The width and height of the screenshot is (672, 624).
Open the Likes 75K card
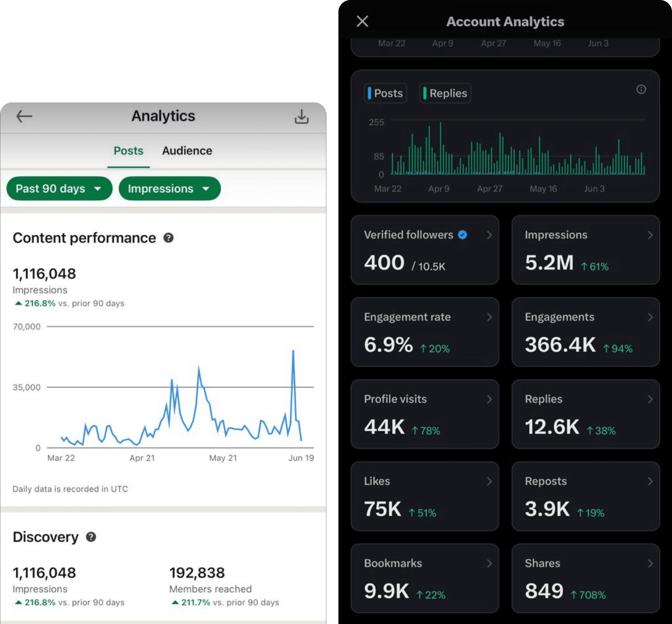click(425, 496)
